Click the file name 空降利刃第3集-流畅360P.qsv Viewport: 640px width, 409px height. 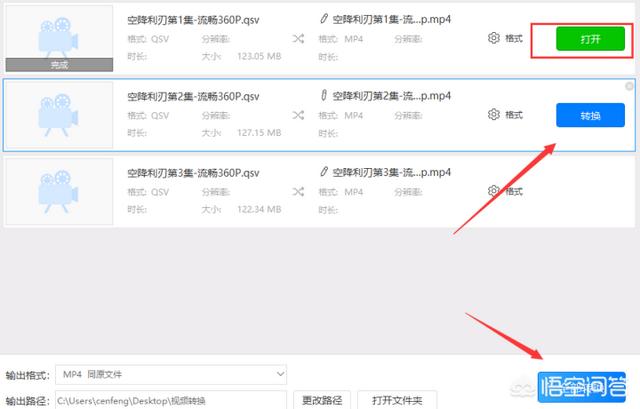point(193,173)
